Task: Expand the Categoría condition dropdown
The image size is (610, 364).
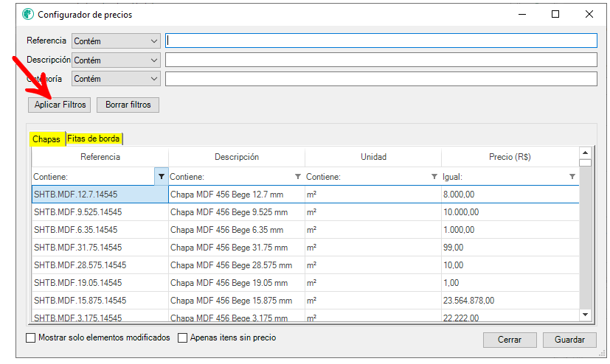Action: tap(116, 79)
